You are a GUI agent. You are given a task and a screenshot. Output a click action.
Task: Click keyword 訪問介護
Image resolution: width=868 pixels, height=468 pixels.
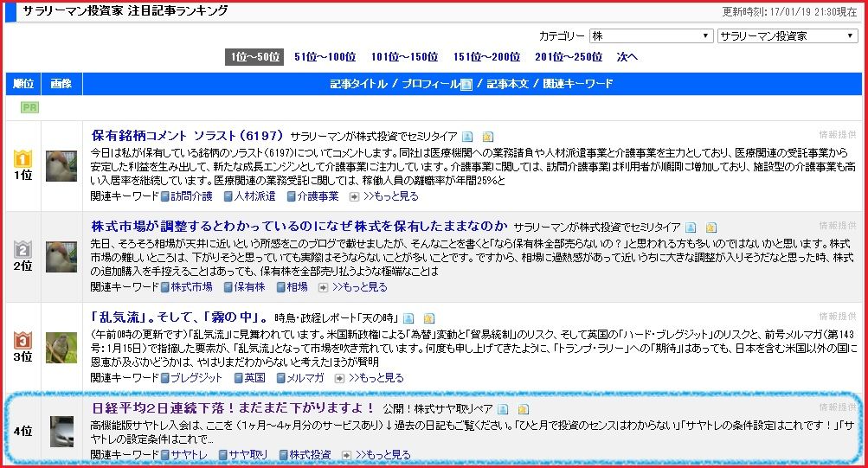pyautogui.click(x=191, y=196)
